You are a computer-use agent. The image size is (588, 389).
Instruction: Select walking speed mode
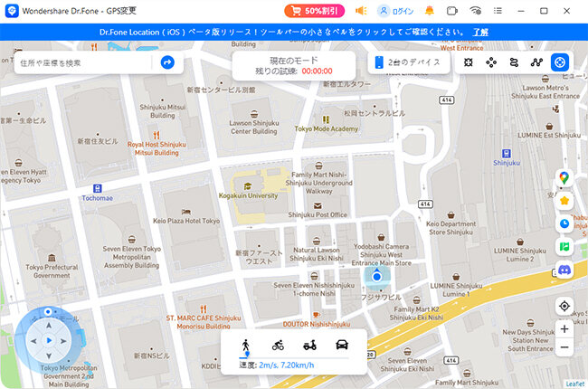pos(245,346)
